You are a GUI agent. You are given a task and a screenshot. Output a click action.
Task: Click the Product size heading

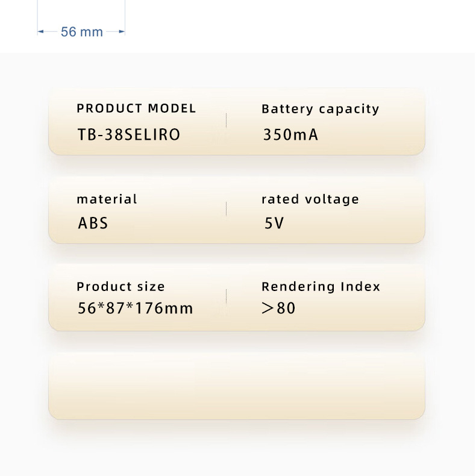coord(121,287)
